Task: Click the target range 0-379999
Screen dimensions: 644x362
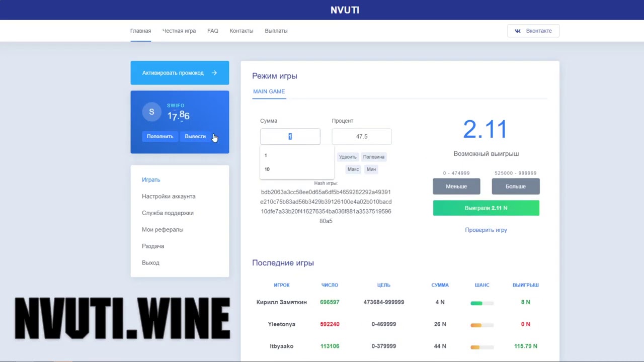Action: 384,346
